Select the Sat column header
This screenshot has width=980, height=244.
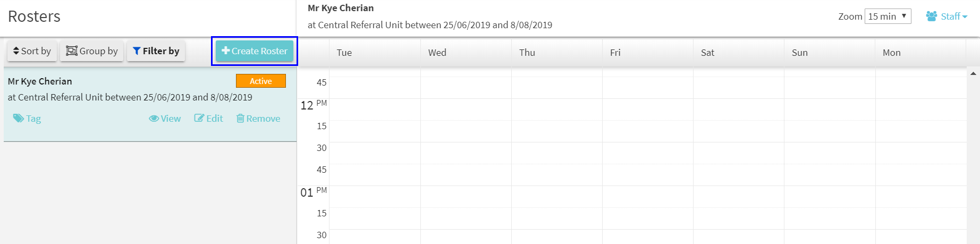(x=707, y=53)
